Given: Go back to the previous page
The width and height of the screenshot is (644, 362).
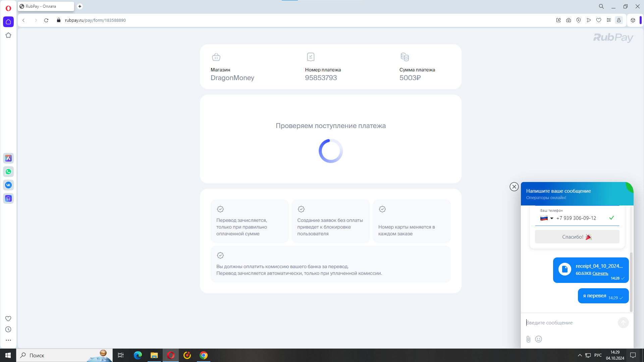Looking at the screenshot, I should tap(23, 20).
